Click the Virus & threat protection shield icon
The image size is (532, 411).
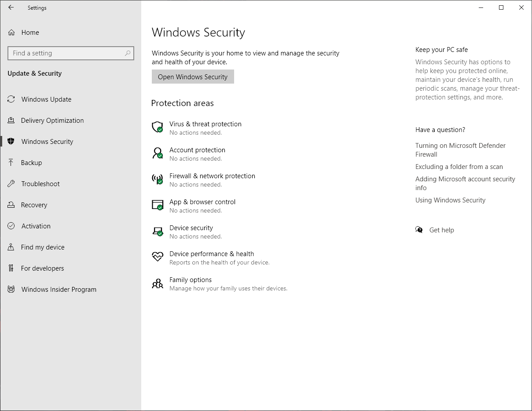(158, 128)
